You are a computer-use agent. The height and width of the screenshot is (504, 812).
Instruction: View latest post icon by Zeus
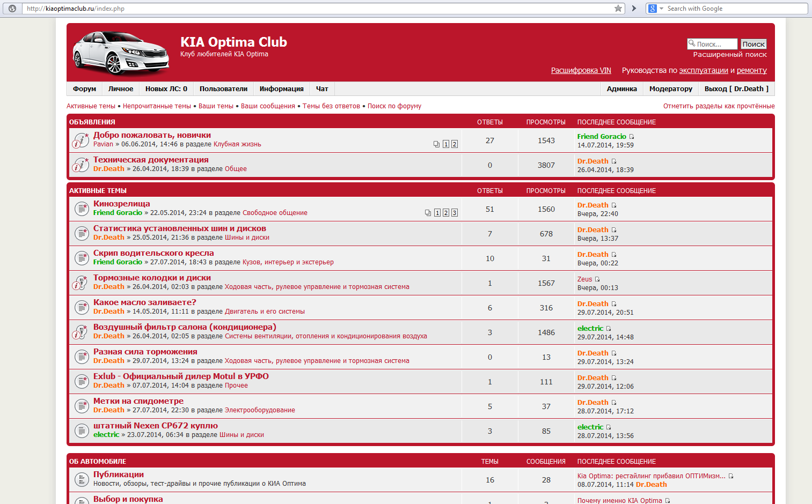(x=597, y=279)
